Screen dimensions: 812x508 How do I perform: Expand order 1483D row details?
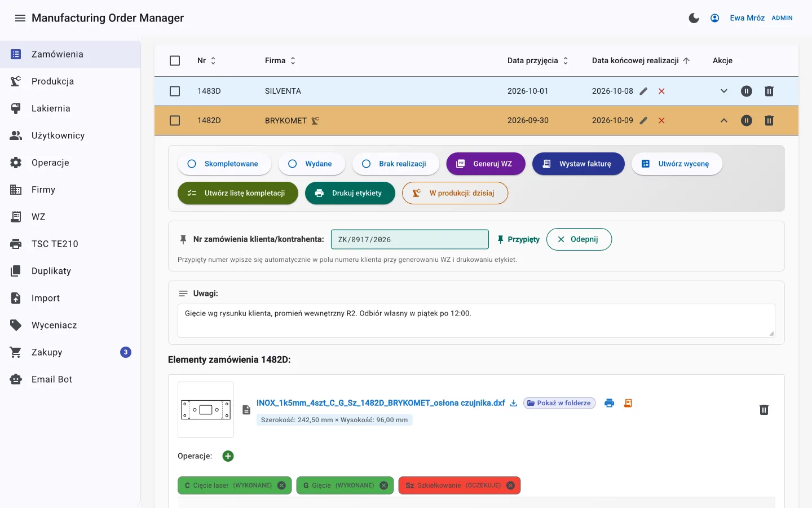tap(724, 91)
